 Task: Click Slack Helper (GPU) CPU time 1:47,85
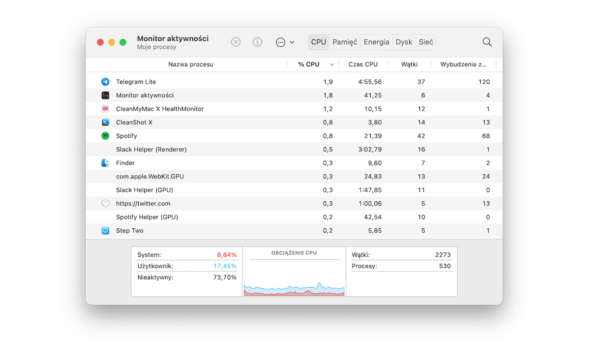click(370, 190)
